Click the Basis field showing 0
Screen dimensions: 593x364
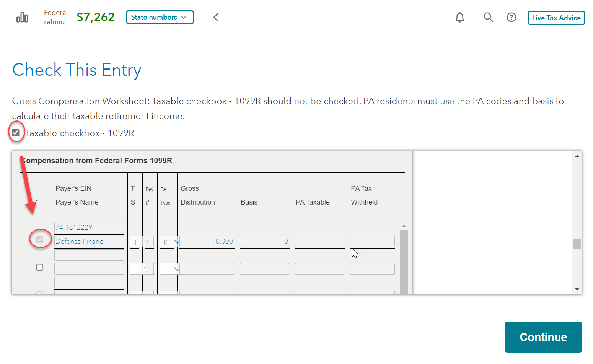click(x=264, y=241)
